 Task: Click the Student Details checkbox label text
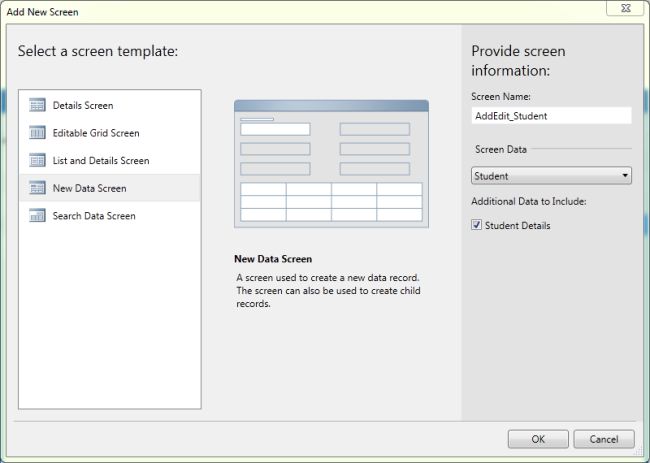pos(518,225)
